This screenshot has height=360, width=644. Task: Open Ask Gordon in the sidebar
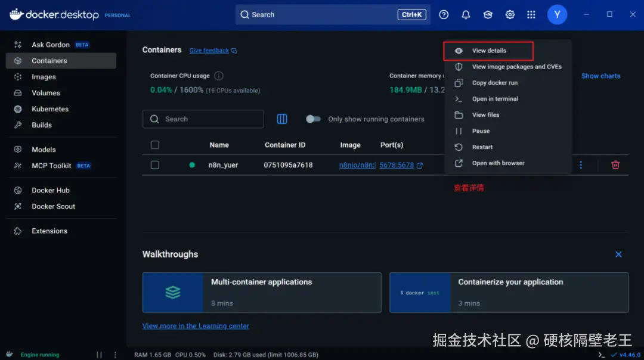[61, 45]
